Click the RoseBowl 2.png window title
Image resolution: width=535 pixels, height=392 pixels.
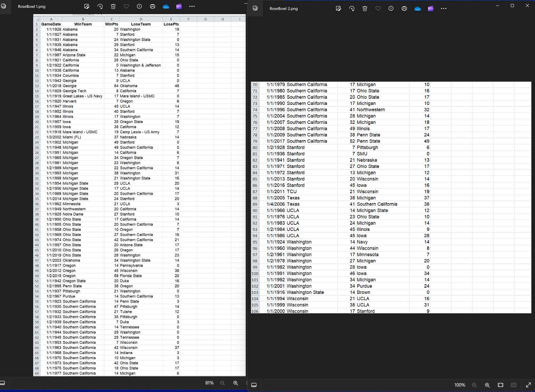click(284, 9)
